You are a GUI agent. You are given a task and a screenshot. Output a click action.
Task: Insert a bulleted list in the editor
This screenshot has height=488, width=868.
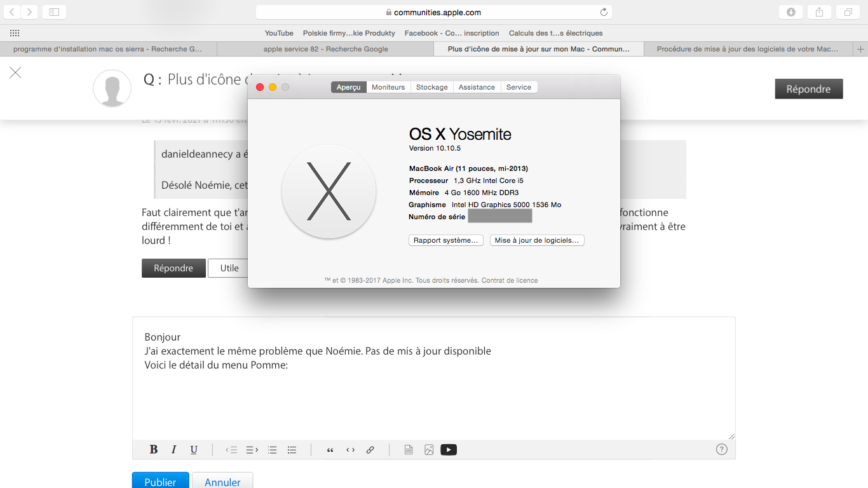click(x=292, y=450)
